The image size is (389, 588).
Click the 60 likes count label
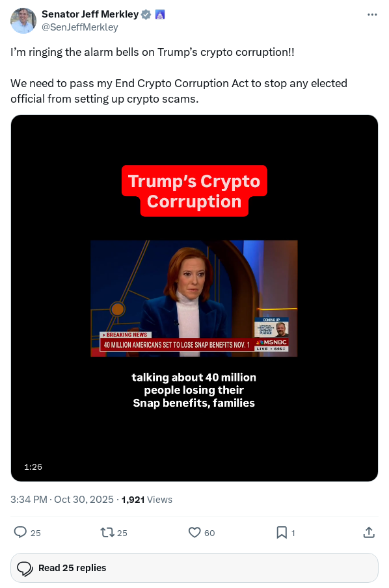tap(209, 532)
